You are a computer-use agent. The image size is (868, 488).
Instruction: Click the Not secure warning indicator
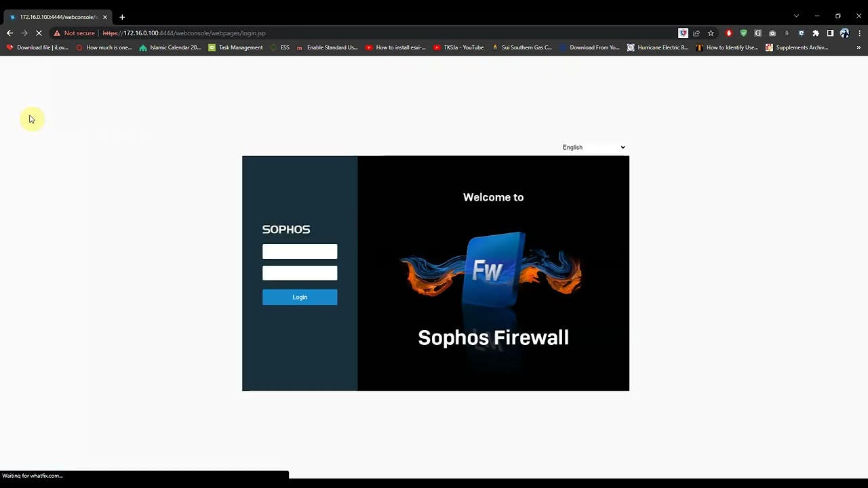click(75, 33)
